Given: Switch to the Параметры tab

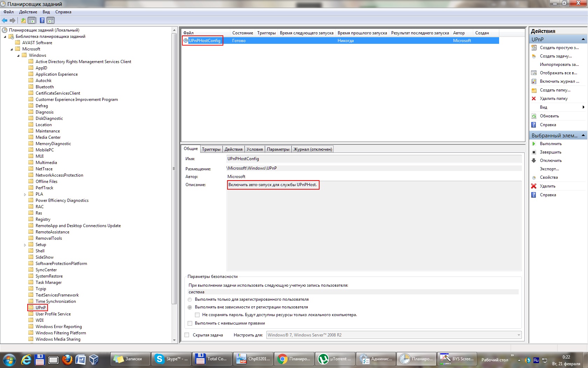Looking at the screenshot, I should pos(278,149).
